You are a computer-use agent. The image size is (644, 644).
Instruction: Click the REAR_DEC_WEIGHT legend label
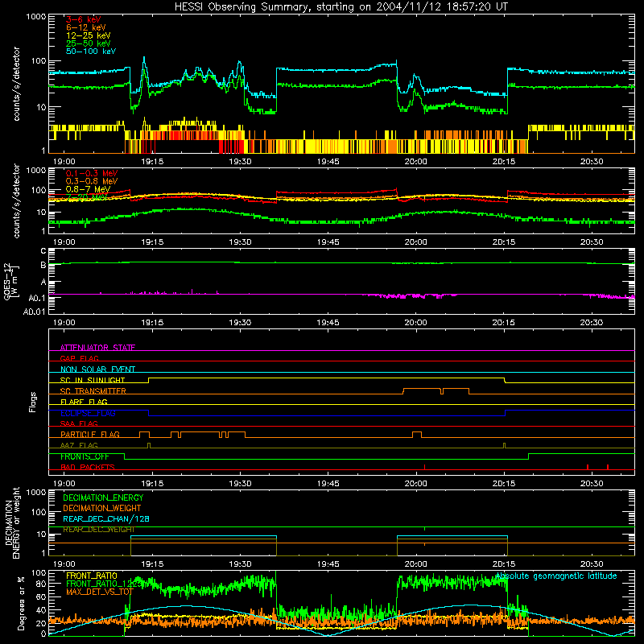coord(98,530)
